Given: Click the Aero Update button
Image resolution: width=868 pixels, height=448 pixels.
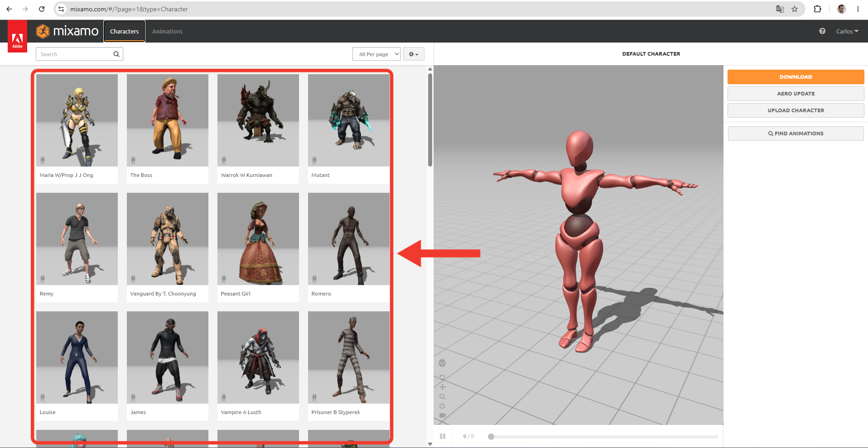Looking at the screenshot, I should (796, 94).
